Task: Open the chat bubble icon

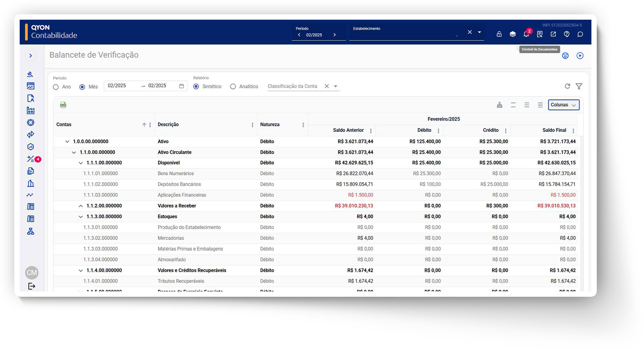Action: (580, 34)
